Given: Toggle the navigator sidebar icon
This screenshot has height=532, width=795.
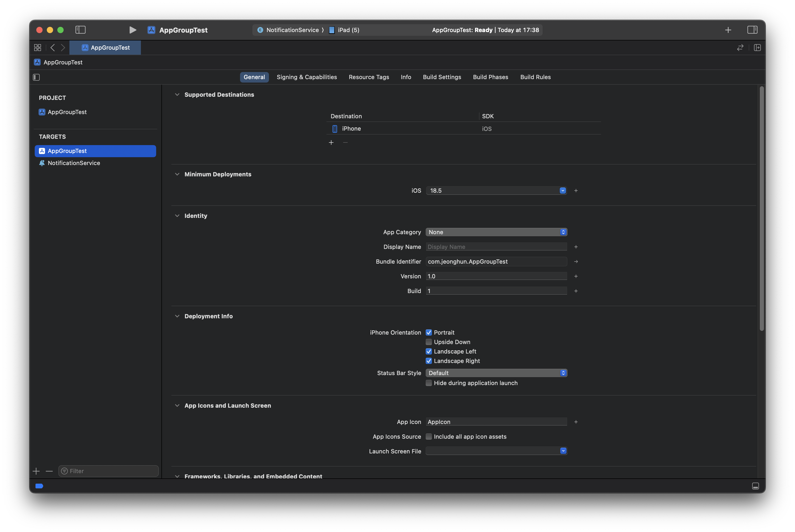Looking at the screenshot, I should 80,30.
